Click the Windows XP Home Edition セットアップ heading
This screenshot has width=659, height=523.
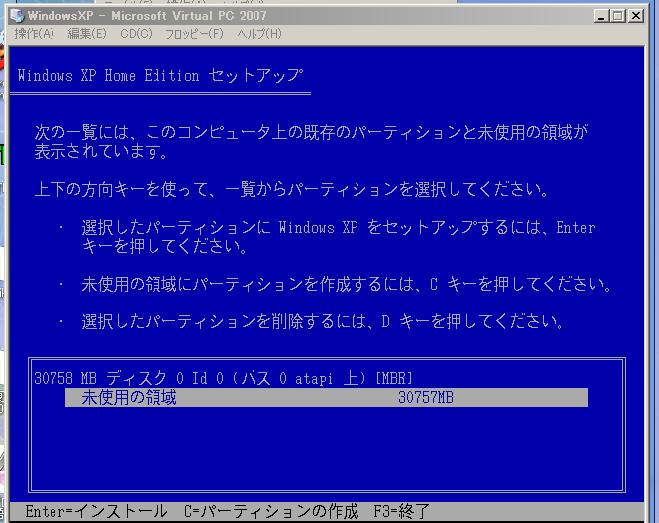(160, 76)
